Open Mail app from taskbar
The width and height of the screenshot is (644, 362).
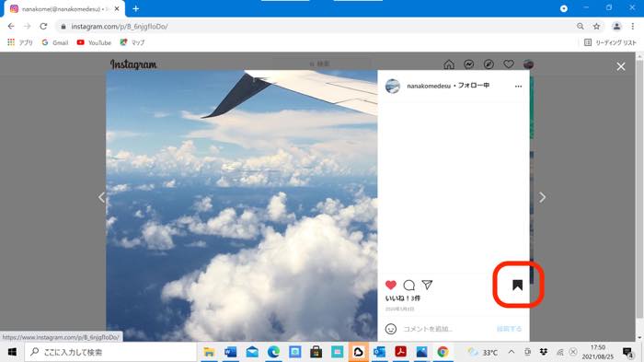click(x=252, y=352)
